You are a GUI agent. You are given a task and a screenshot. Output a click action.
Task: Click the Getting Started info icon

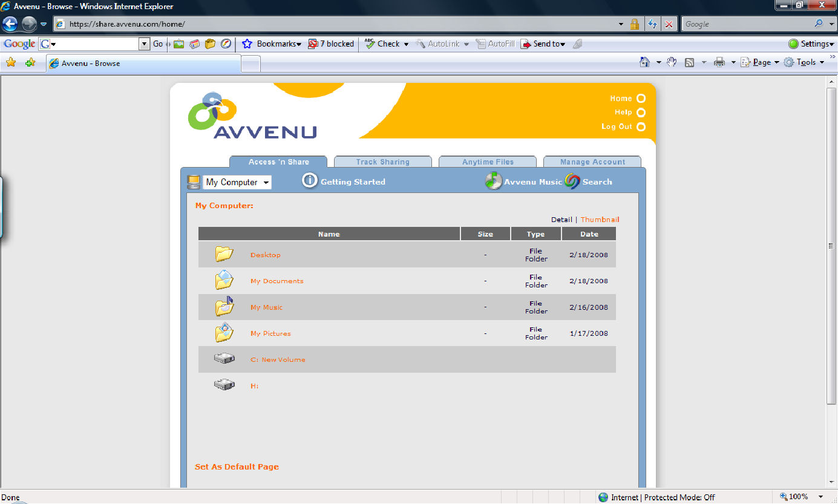point(310,181)
